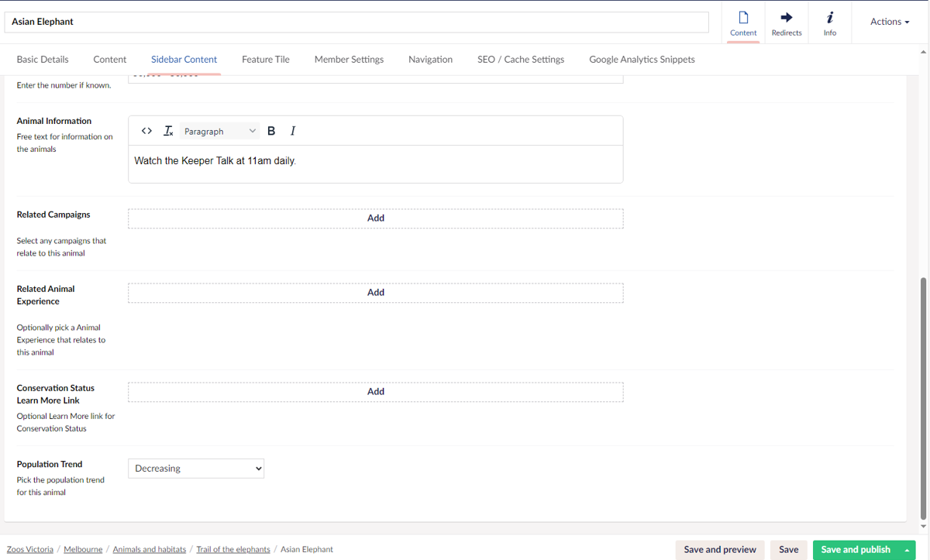Open the Actions dropdown menu
The height and width of the screenshot is (560, 930).
889,22
